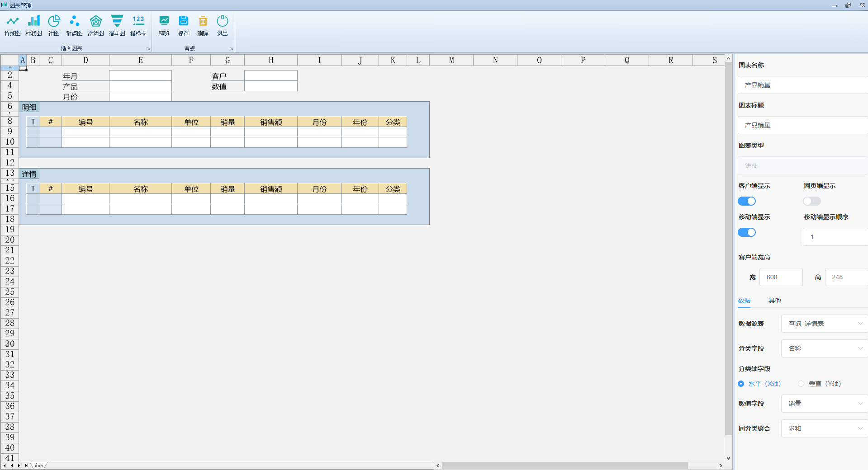Toggle the 客户端显示 switch off
Viewport: 868px width, 470px height.
click(x=746, y=201)
